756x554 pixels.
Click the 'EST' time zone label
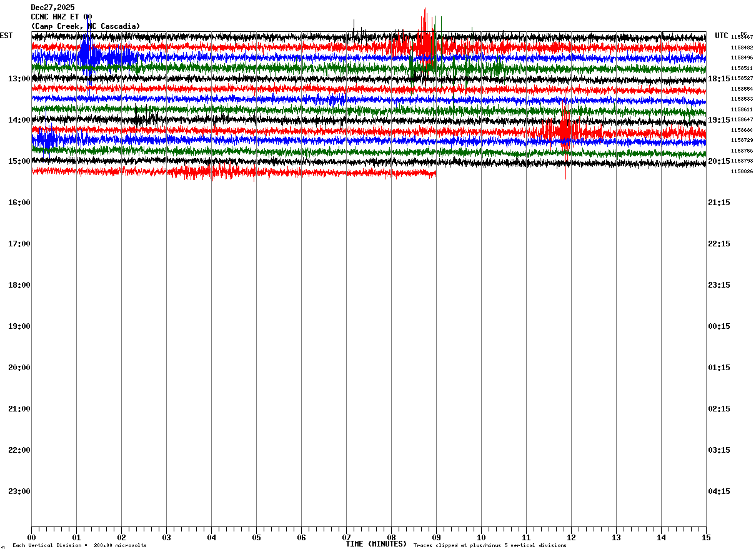point(6,36)
